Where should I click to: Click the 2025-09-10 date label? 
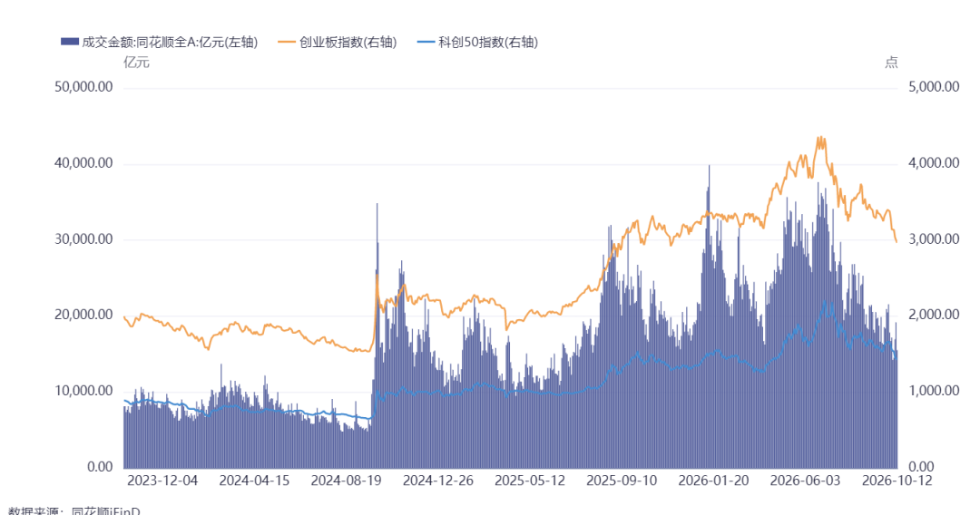pyautogui.click(x=622, y=481)
